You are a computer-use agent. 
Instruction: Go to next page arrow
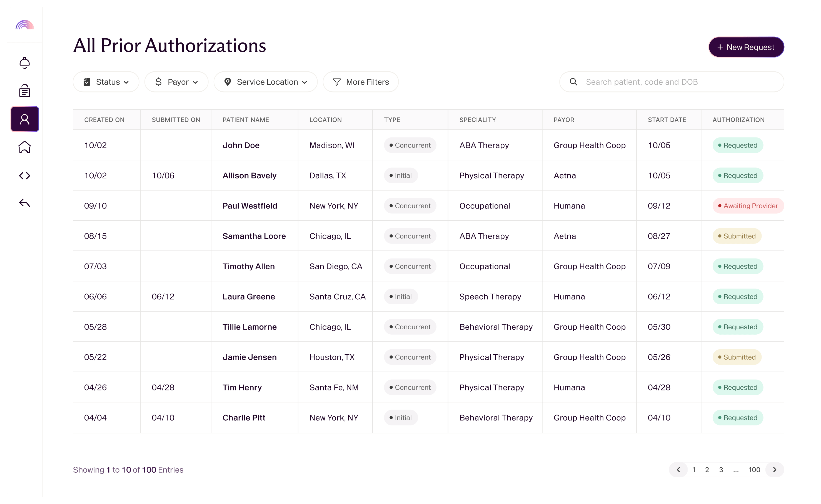tap(775, 470)
